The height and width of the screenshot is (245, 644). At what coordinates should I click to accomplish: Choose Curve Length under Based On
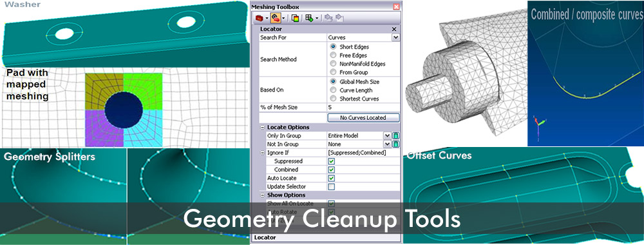pyautogui.click(x=334, y=90)
